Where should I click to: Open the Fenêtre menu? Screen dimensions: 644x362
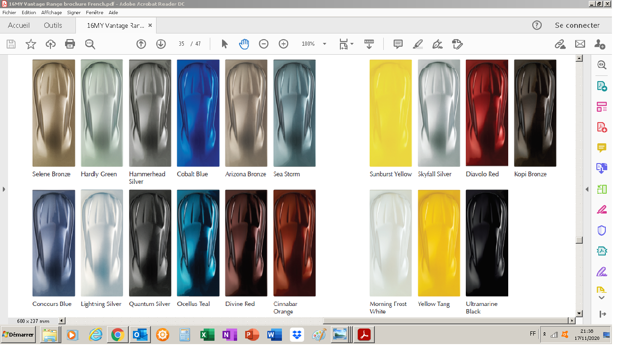coord(95,13)
